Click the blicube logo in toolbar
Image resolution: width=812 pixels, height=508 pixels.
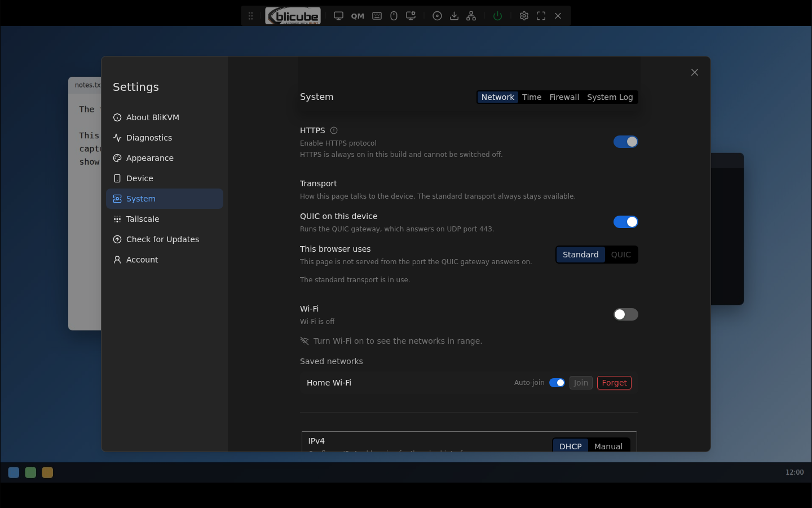pos(293,16)
